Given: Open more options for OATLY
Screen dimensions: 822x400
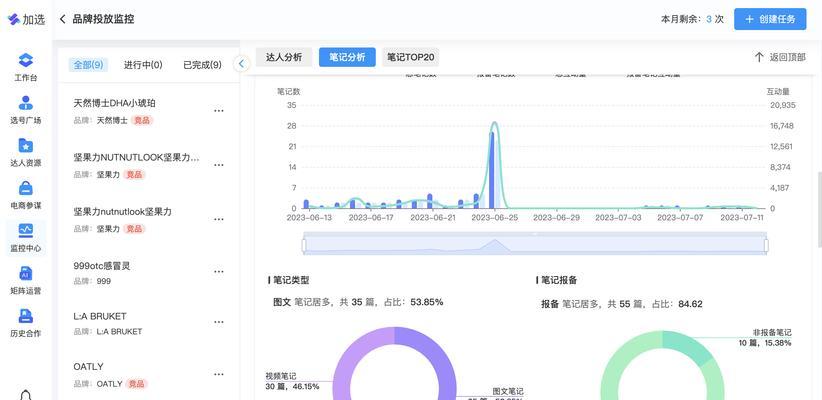Looking at the screenshot, I should [219, 374].
